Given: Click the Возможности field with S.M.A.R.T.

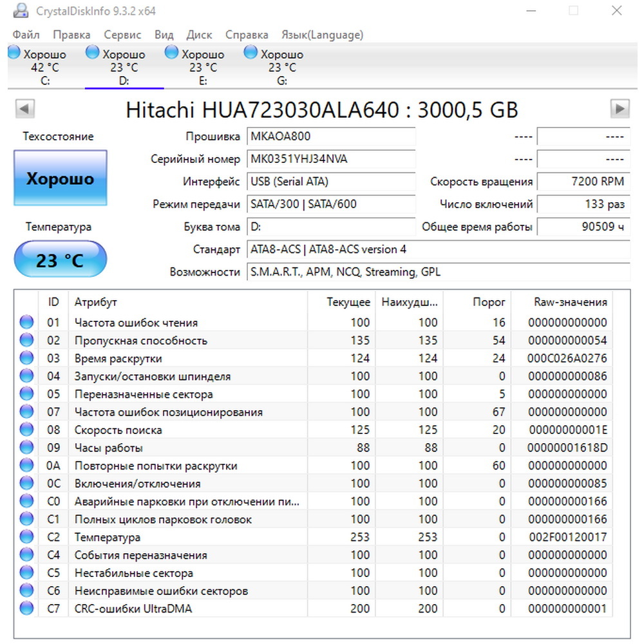Looking at the screenshot, I should click(x=438, y=272).
